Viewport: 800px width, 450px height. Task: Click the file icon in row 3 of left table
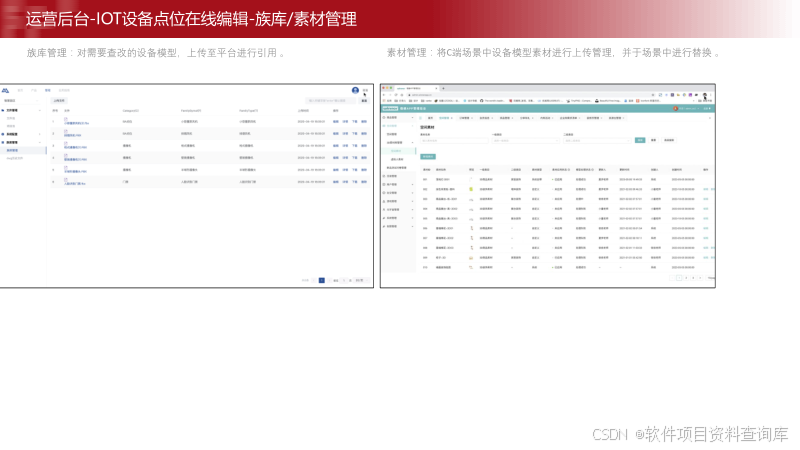click(x=66, y=143)
